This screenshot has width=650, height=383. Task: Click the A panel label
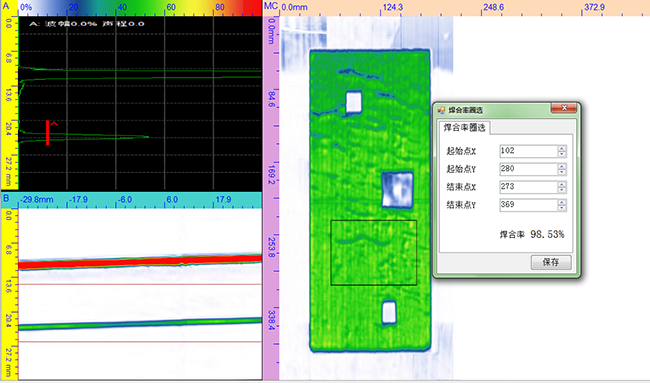click(5, 6)
